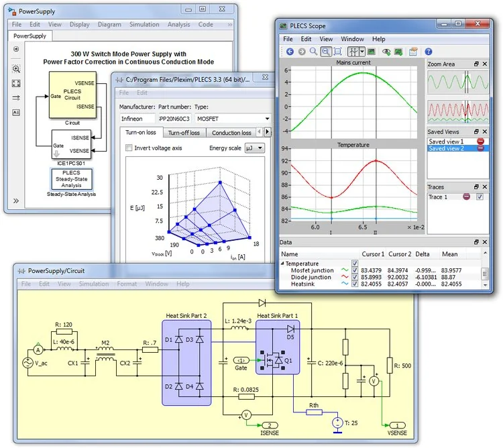
Task: Open the View menu in PLECS Scope
Action: point(326,39)
